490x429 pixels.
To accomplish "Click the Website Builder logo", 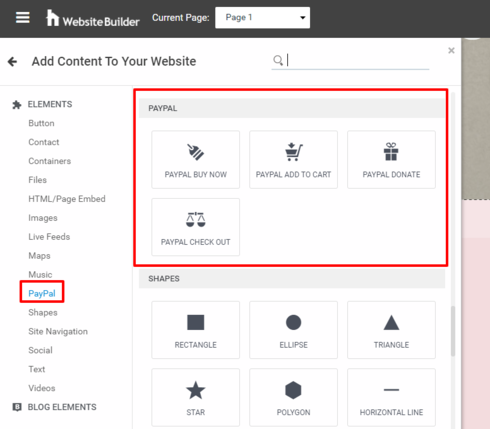I will point(93,18).
